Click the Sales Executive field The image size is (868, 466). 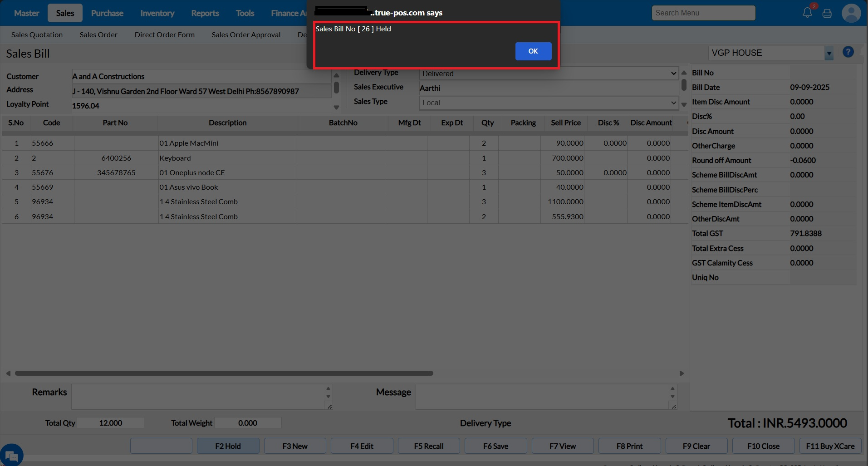(x=549, y=88)
